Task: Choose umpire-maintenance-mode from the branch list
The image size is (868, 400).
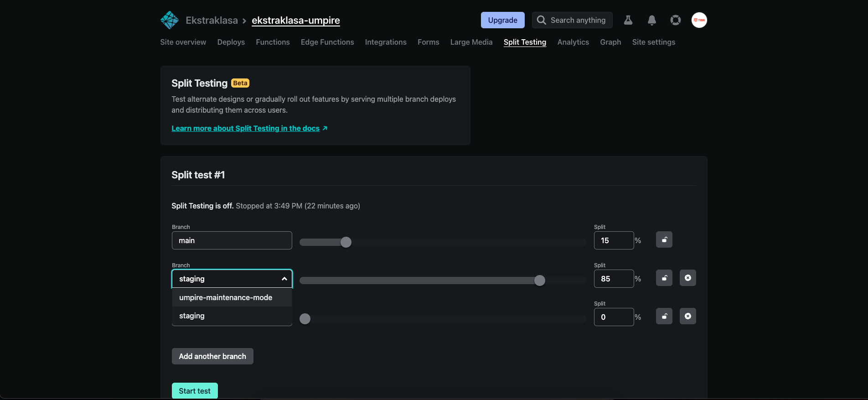Action: pos(232,297)
